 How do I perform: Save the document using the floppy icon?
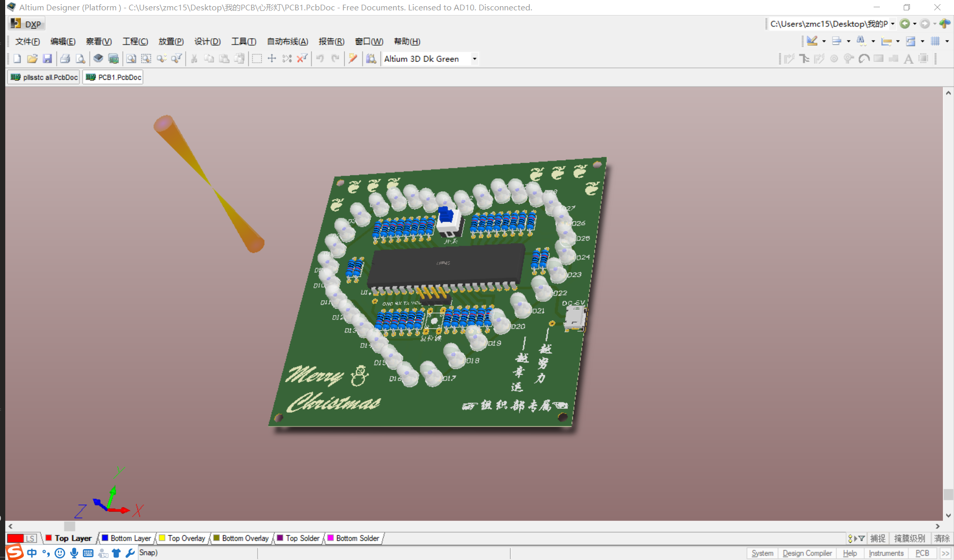[x=47, y=59]
